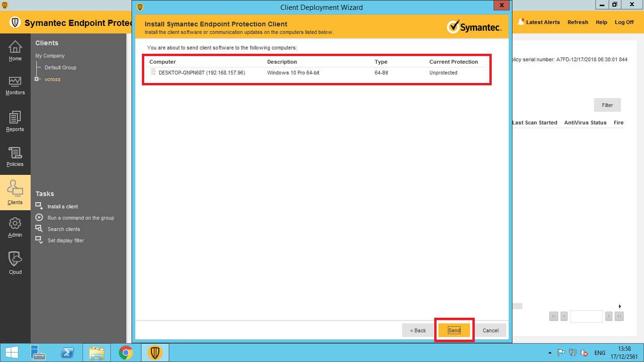Show hidden system tray icons arrow
The width and height of the screenshot is (644, 362).
click(x=549, y=353)
